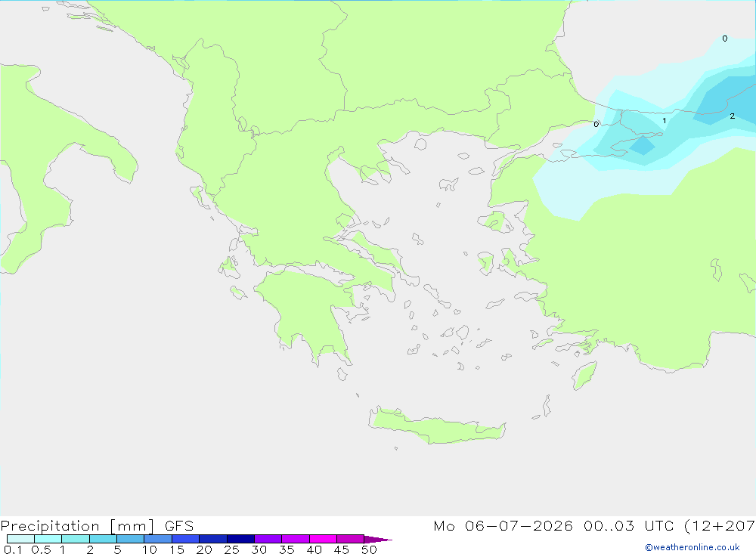The width and height of the screenshot is (756, 554).
Task: Click the '25' legend scale value
Action: (x=231, y=549)
